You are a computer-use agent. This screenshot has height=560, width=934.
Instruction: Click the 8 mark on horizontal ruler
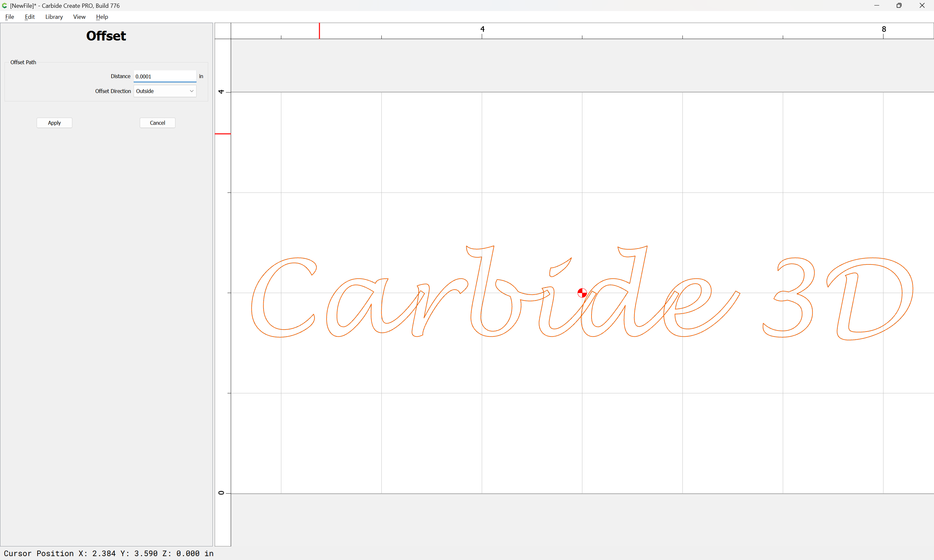[883, 29]
